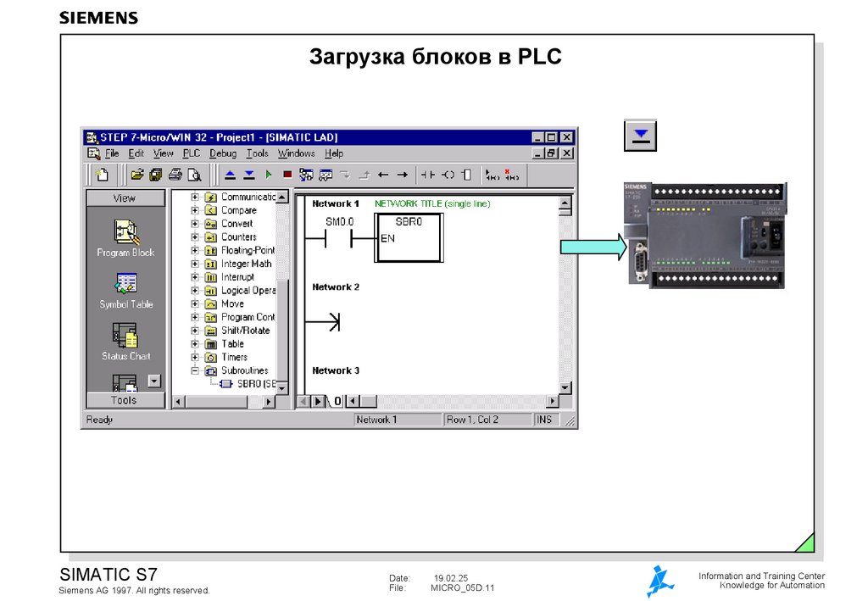This screenshot has width=868, height=601.
Task: Click the Network 3 label
Action: point(336,370)
